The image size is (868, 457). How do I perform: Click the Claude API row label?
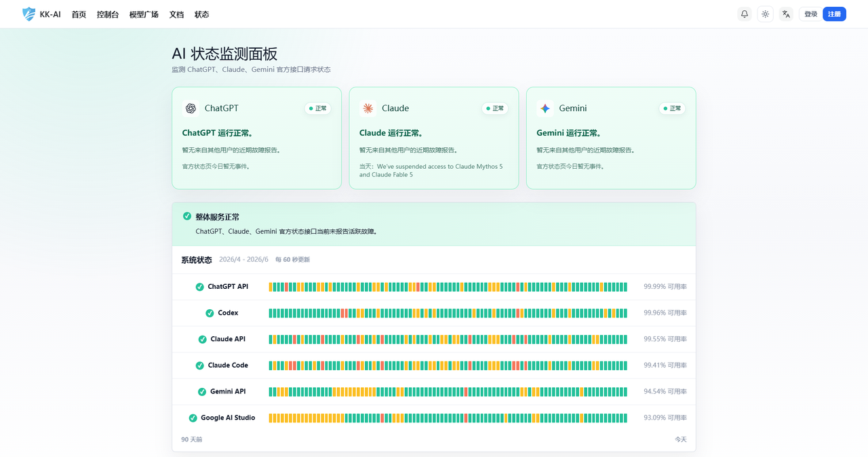(228, 339)
